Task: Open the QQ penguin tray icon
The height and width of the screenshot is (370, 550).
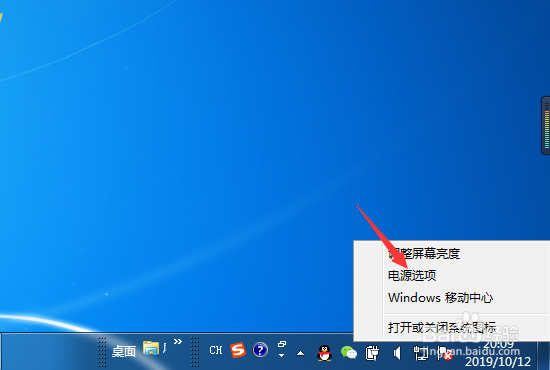Action: coord(324,353)
